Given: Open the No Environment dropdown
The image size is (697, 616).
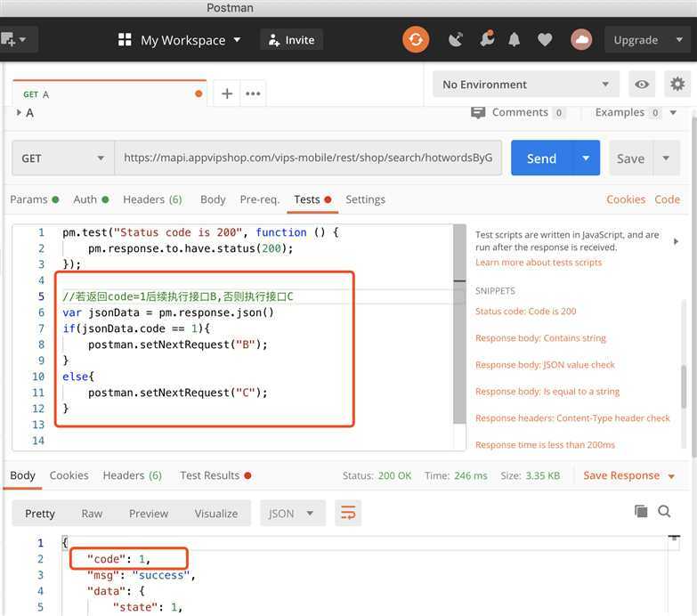Looking at the screenshot, I should (x=526, y=84).
